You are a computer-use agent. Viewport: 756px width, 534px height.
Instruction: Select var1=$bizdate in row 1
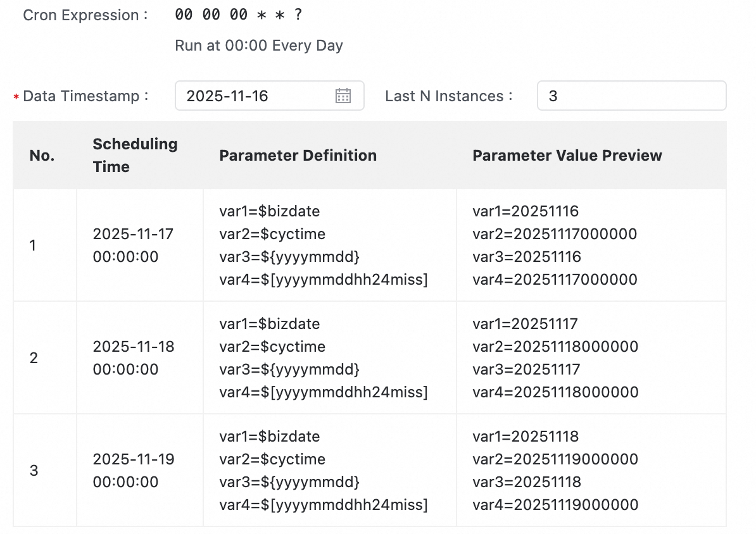270,211
